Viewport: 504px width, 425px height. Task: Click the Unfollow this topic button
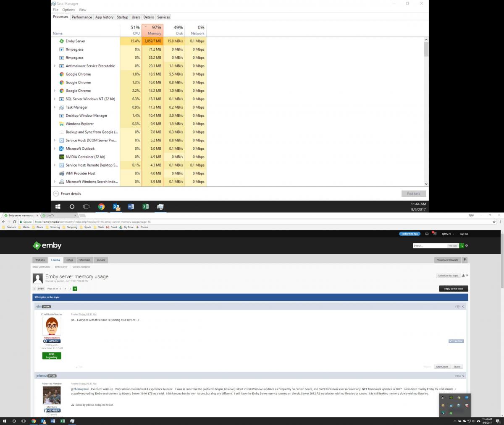[448, 276]
